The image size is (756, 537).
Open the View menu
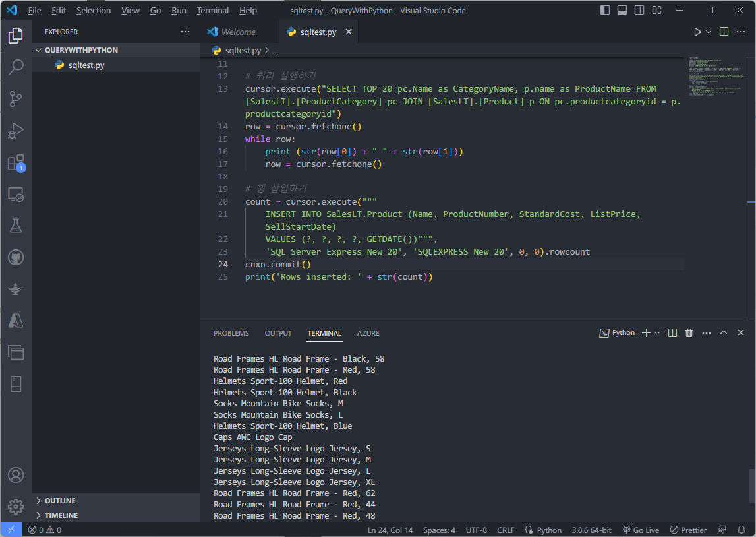point(131,10)
